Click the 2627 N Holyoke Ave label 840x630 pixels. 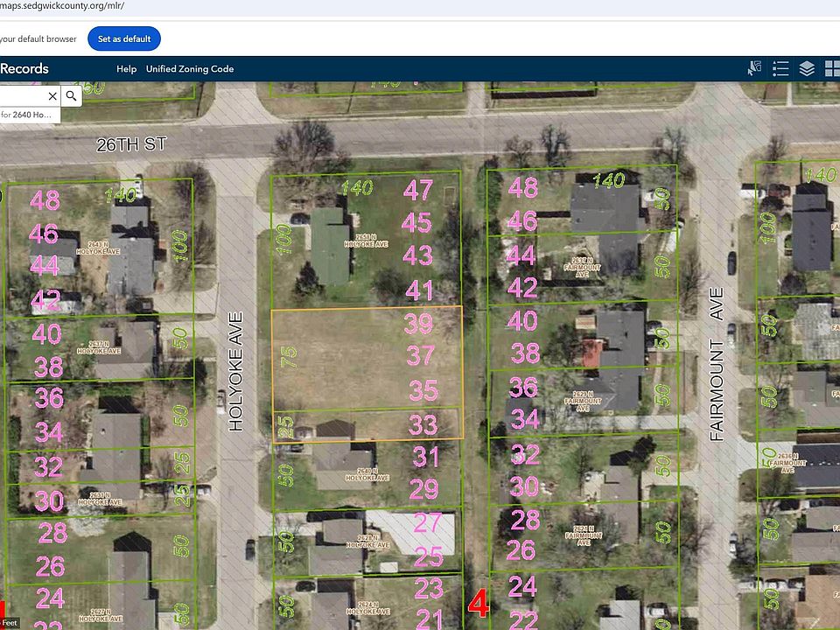coord(101,615)
